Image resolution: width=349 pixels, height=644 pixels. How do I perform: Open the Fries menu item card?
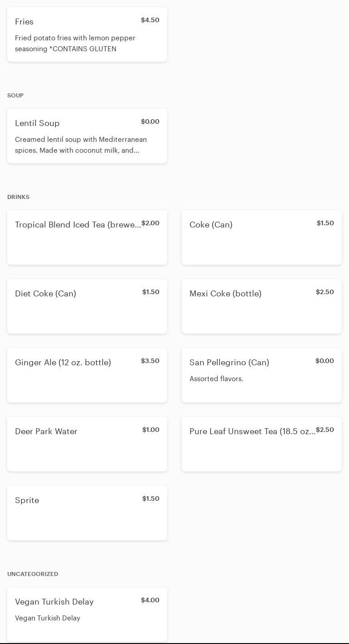[87, 34]
